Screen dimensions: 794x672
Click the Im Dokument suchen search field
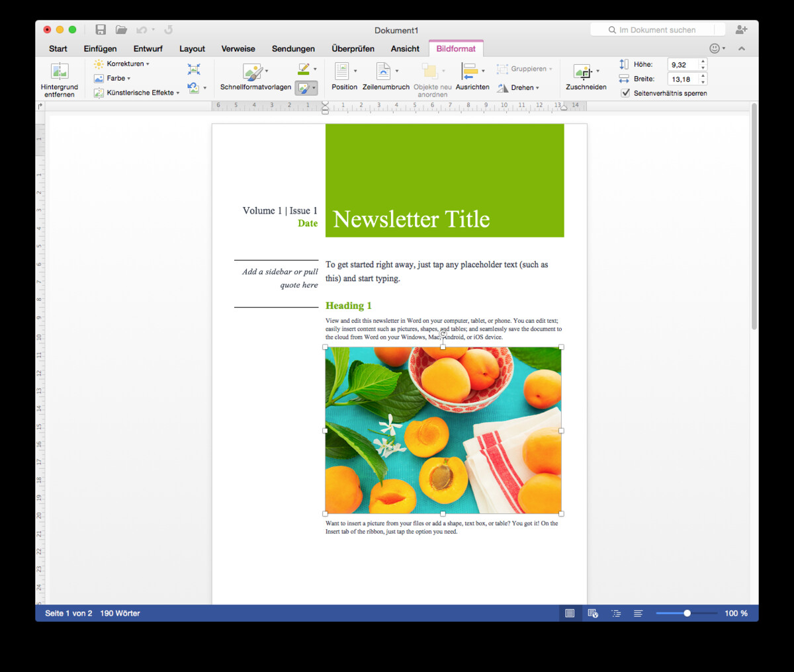[x=658, y=30]
